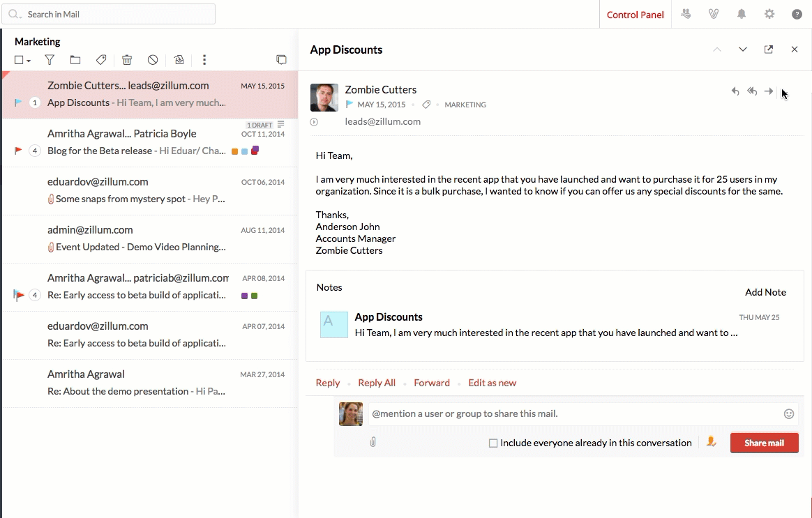Open the Control Panel link

(635, 15)
